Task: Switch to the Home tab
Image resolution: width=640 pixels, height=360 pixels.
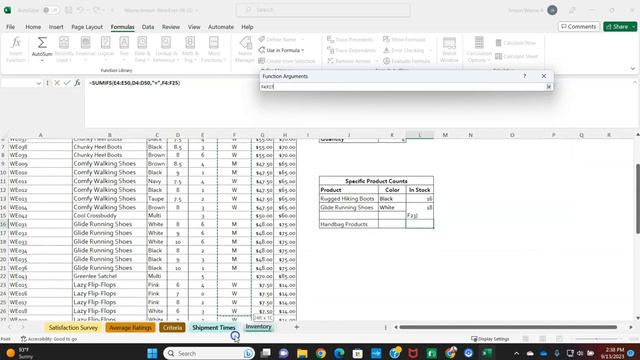Action: point(33,27)
